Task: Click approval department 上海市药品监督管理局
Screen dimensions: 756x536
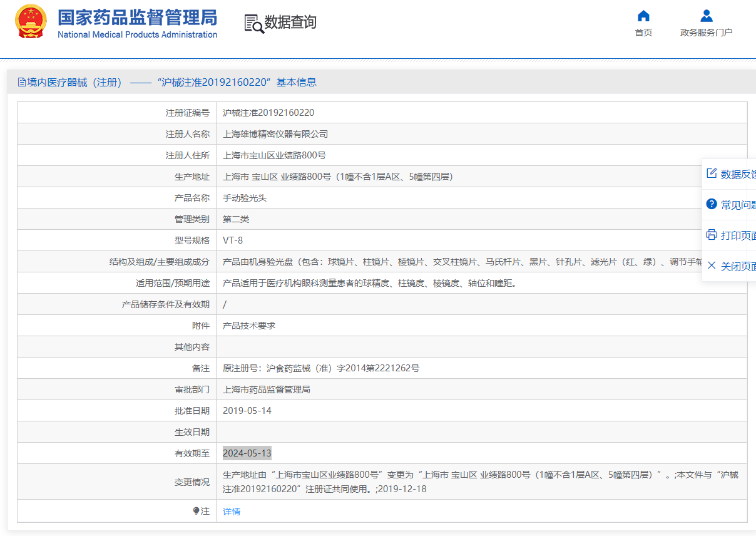Action: click(267, 389)
